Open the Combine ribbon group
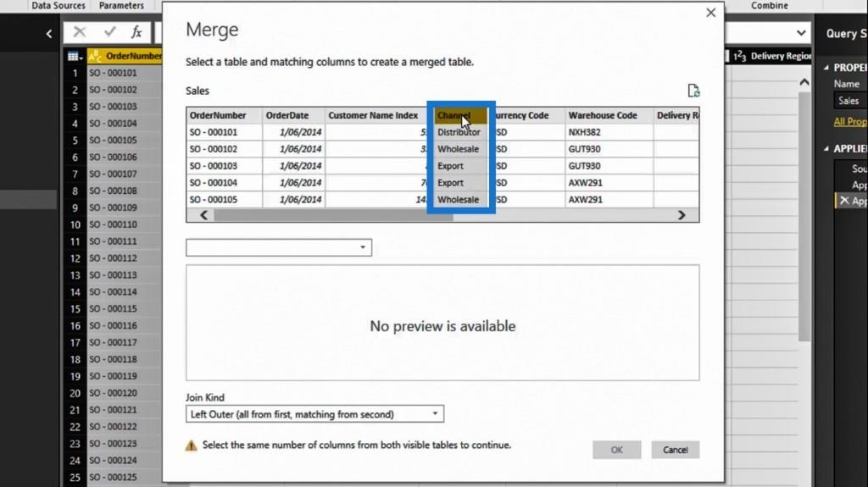868x487 pixels. tap(770, 6)
